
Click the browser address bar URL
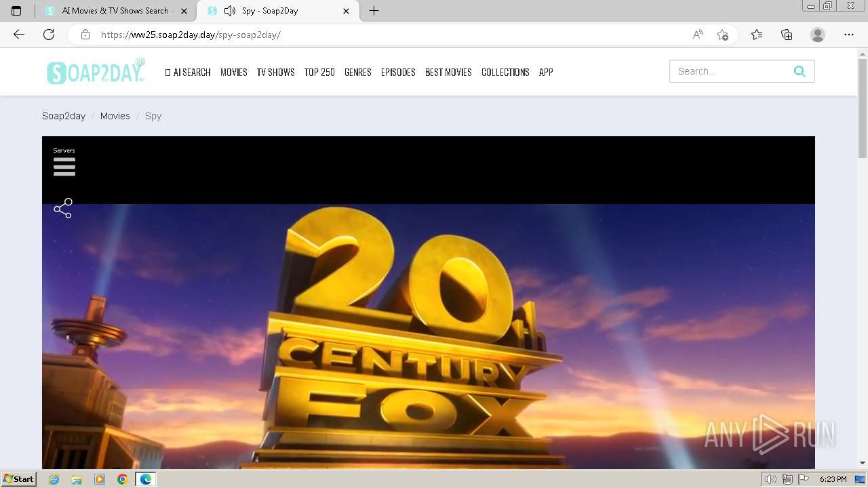point(191,35)
